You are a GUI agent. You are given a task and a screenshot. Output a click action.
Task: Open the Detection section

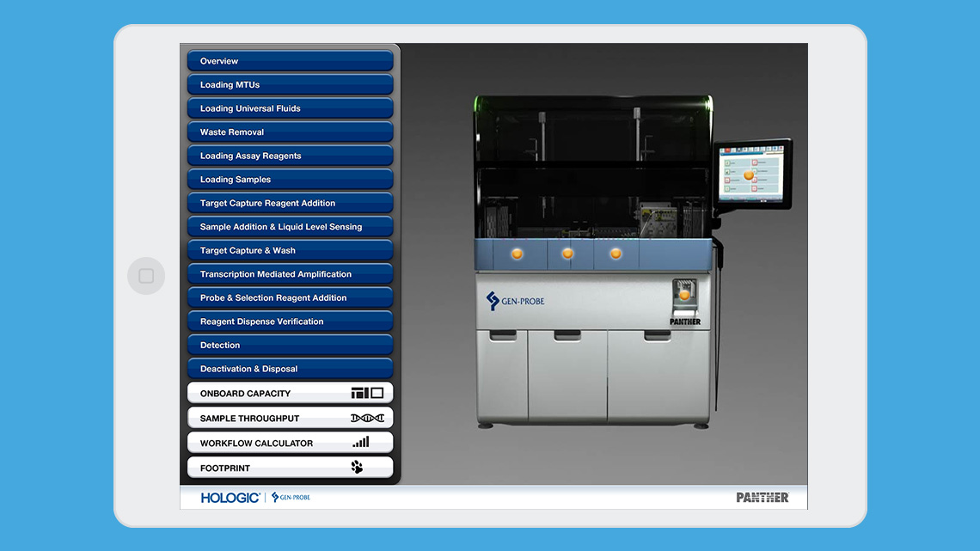290,345
